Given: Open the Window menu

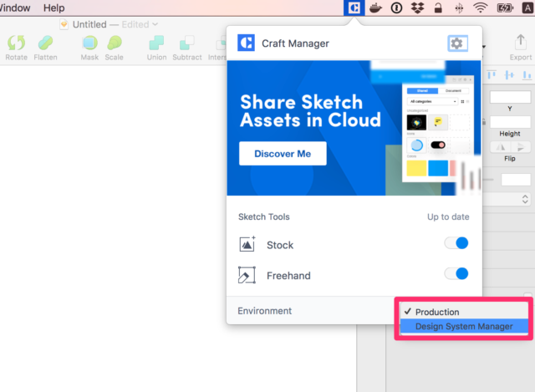Looking at the screenshot, I should coord(15,8).
